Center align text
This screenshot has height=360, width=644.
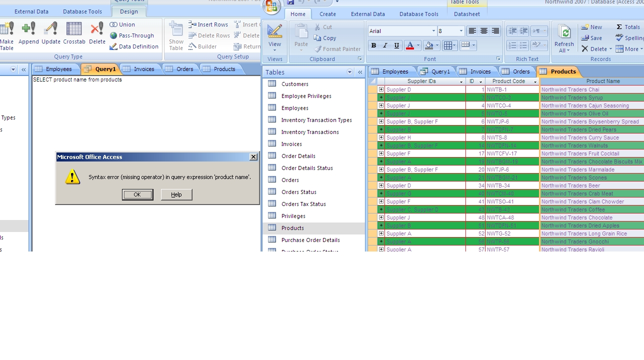coord(483,31)
